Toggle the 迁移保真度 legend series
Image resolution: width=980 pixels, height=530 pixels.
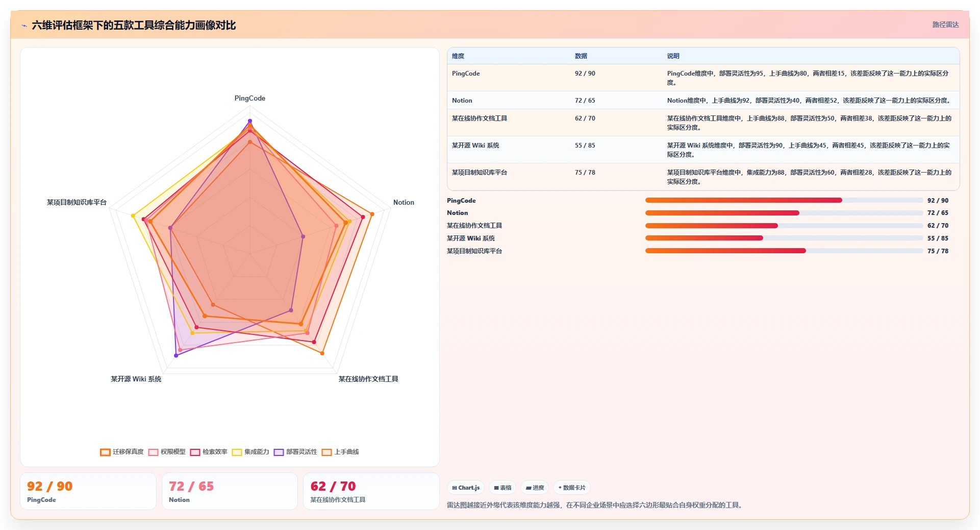coord(122,452)
